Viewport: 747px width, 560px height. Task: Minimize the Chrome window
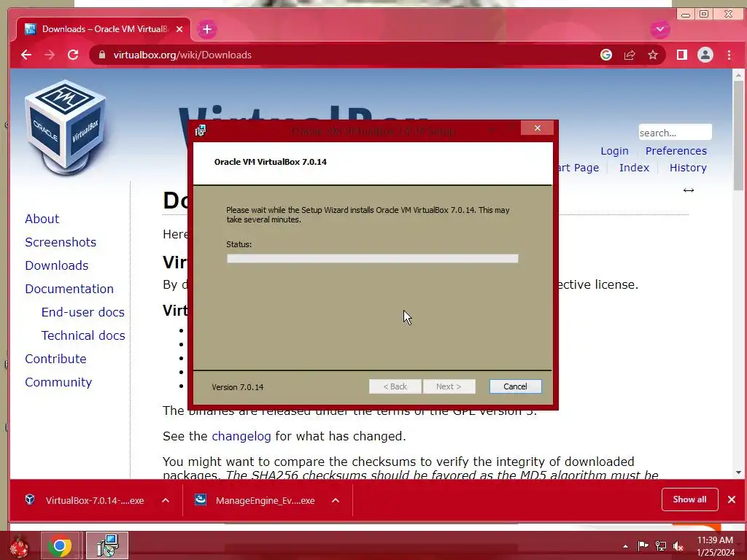coord(686,15)
